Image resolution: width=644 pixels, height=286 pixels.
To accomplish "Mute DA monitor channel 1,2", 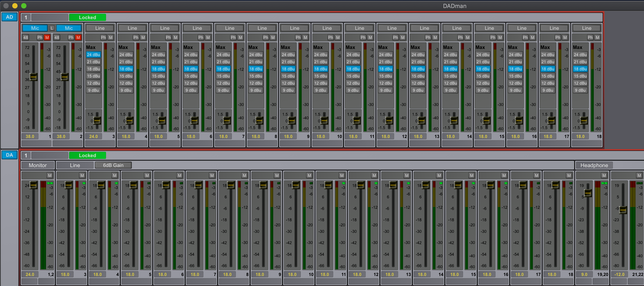I will 50,175.
